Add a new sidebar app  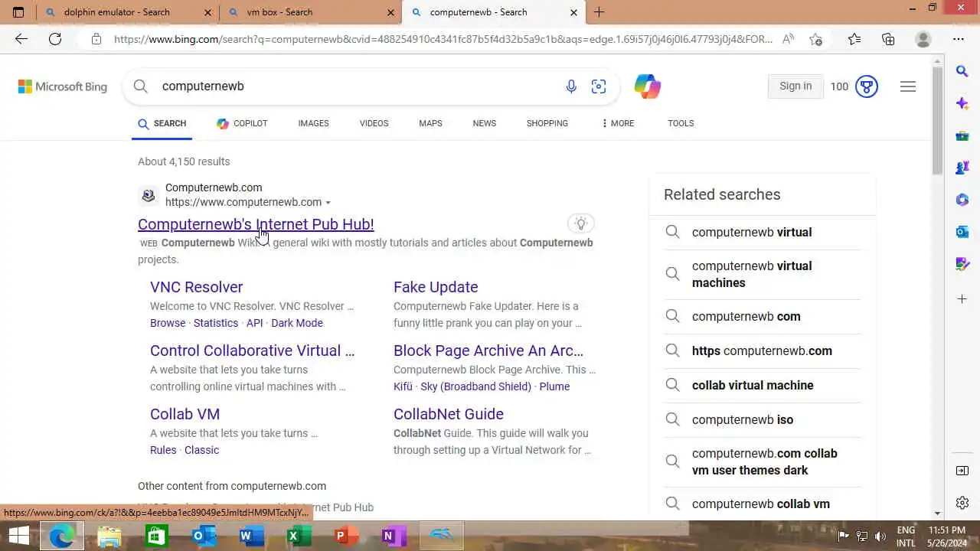[x=962, y=298]
